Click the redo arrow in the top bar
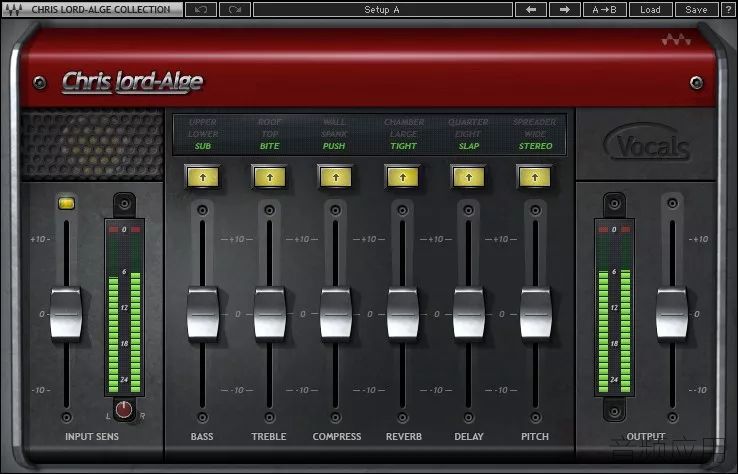Image resolution: width=738 pixels, height=474 pixels. click(234, 9)
